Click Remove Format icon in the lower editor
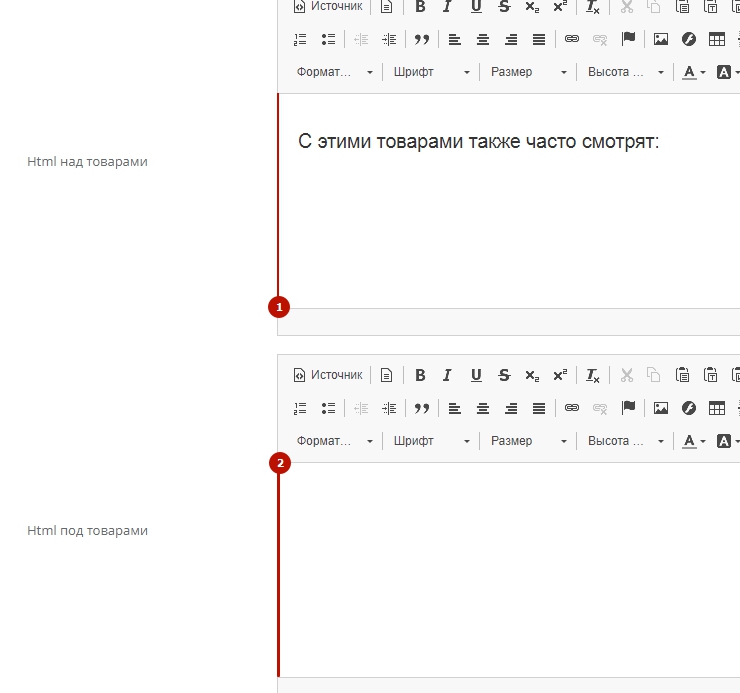The image size is (740, 693). pos(593,375)
